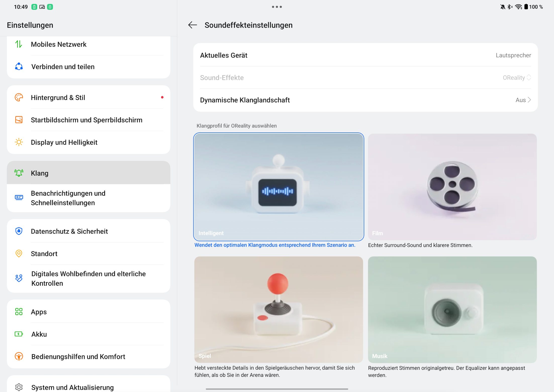Select the Spiel sound profile card
Screen dimensions: 554x392
tap(279, 310)
